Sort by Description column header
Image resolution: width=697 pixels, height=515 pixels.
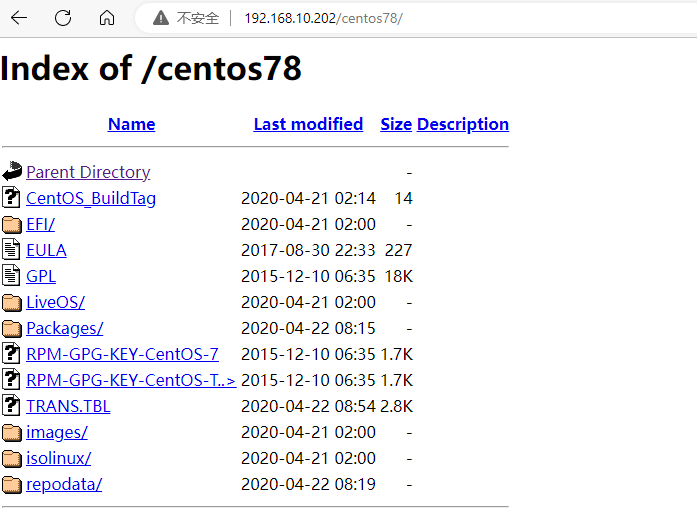(463, 124)
